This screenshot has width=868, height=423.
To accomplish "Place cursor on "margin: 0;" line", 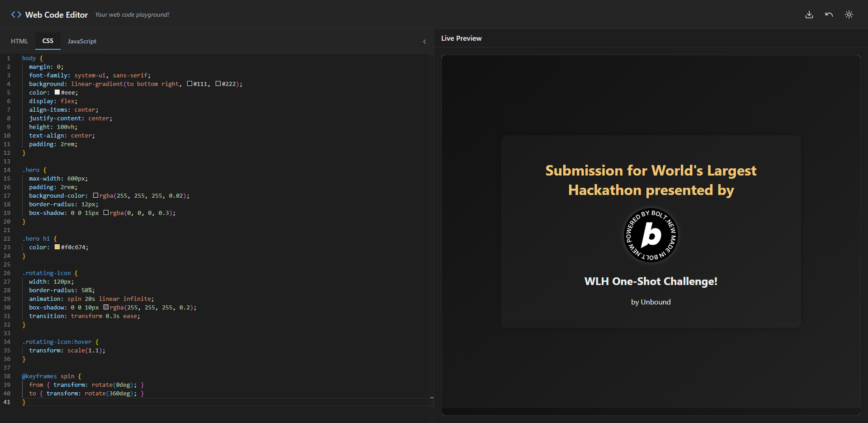I will 47,67.
